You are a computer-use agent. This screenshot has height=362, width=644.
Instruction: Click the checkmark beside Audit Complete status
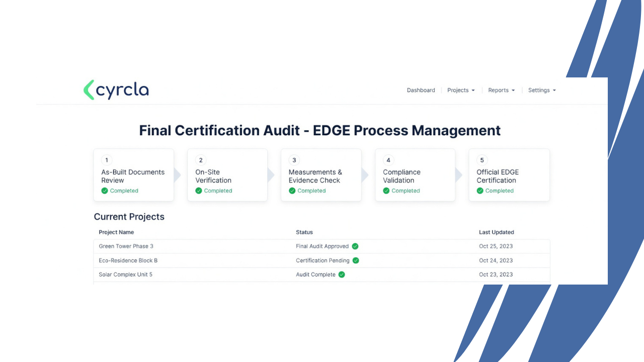tap(342, 275)
